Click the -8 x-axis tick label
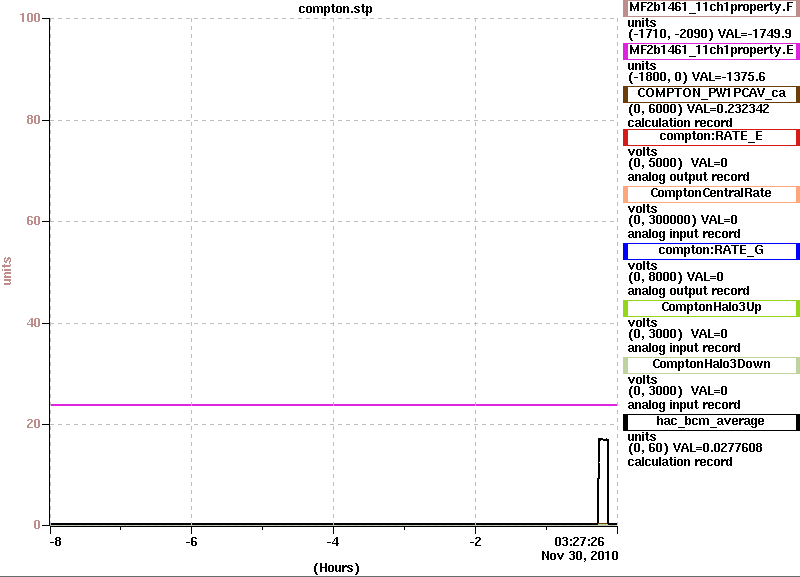 click(x=55, y=542)
